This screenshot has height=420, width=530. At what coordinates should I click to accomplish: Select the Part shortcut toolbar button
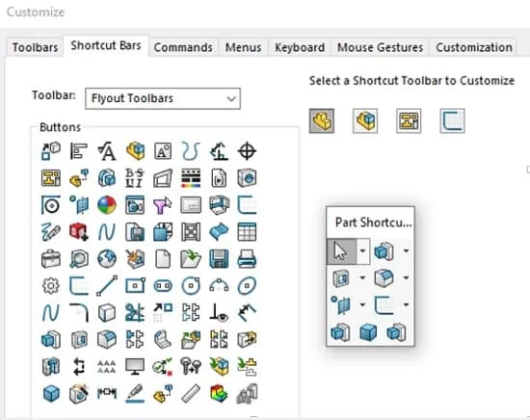point(322,120)
